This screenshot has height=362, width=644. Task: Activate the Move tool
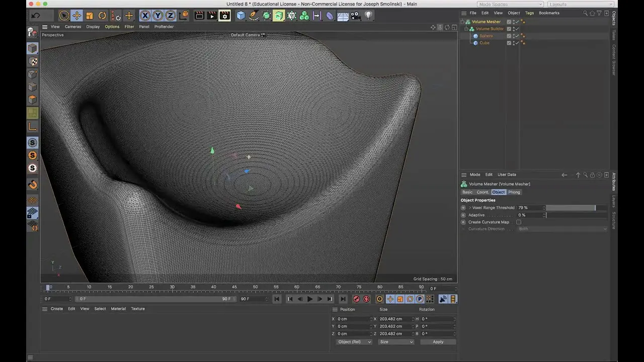(x=76, y=16)
